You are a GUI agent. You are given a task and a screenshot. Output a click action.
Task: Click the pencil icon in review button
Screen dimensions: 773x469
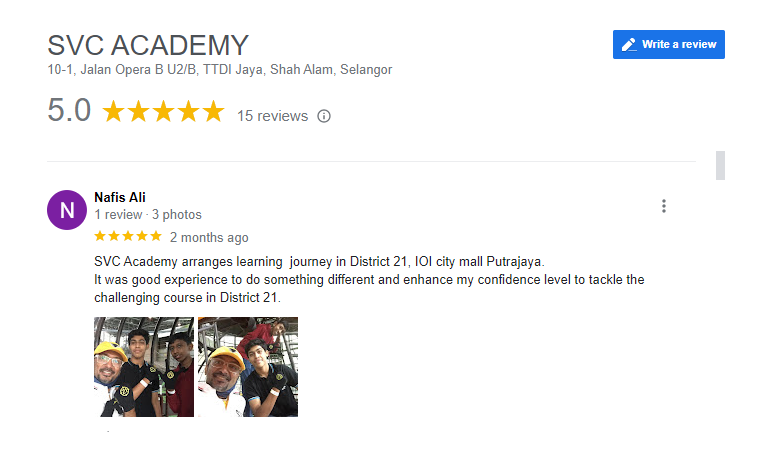(x=629, y=45)
